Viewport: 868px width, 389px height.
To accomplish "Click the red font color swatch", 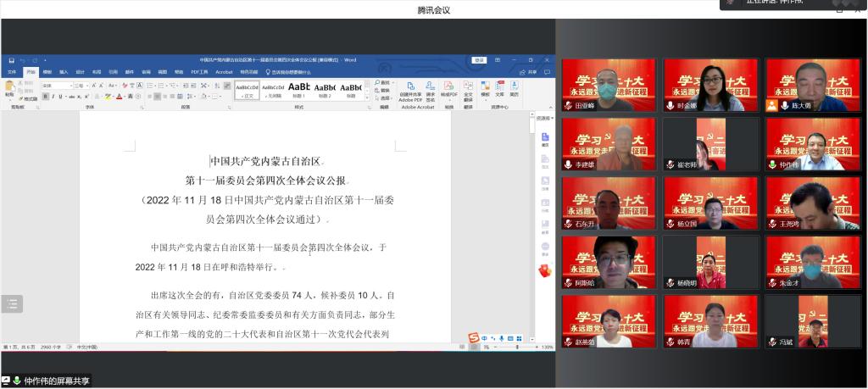I will click(120, 97).
